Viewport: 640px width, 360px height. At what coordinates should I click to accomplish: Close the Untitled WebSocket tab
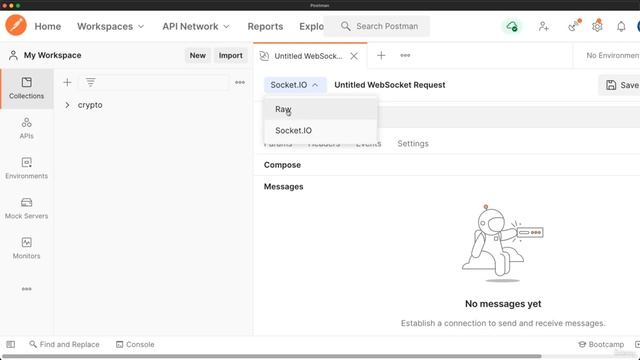click(354, 56)
